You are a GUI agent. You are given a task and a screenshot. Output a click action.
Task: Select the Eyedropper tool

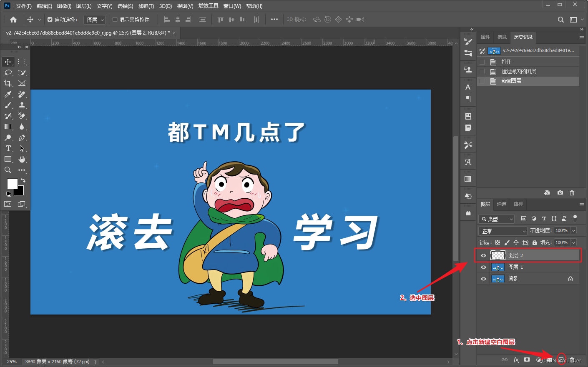pyautogui.click(x=8, y=94)
